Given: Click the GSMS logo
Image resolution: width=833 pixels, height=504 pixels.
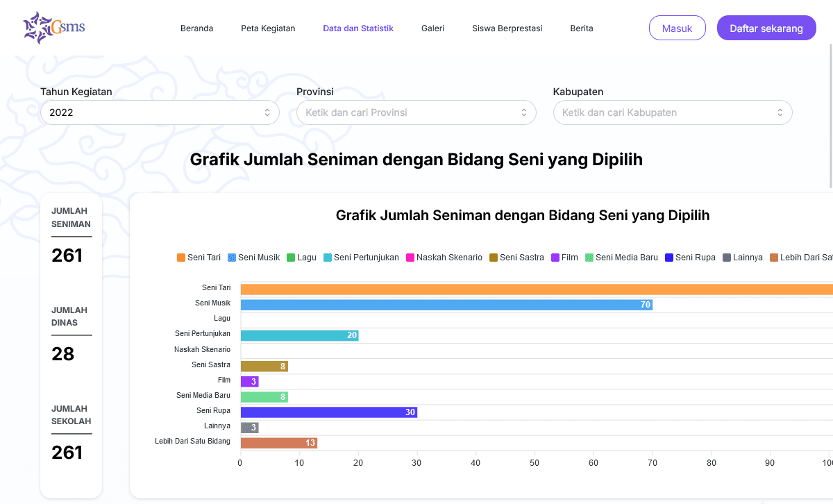Looking at the screenshot, I should (53, 28).
